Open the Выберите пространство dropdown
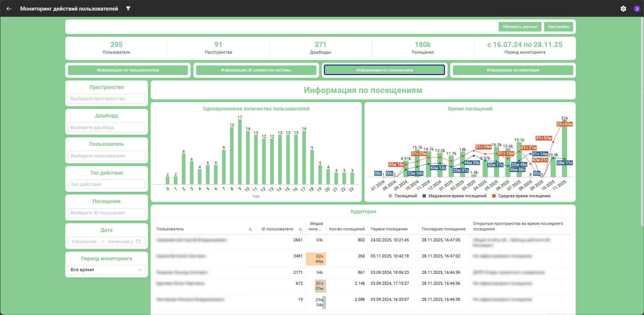Viewport: 644px width, 315px height. coord(107,99)
